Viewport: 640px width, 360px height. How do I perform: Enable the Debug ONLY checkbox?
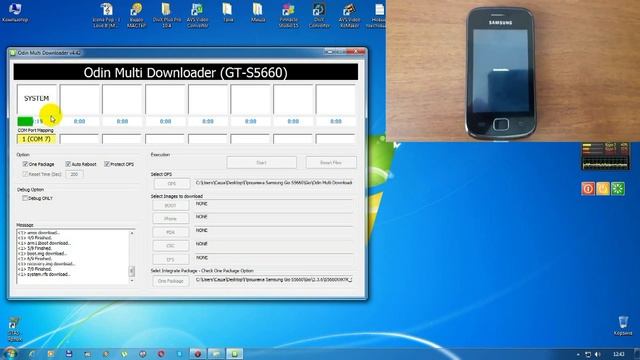(25, 198)
